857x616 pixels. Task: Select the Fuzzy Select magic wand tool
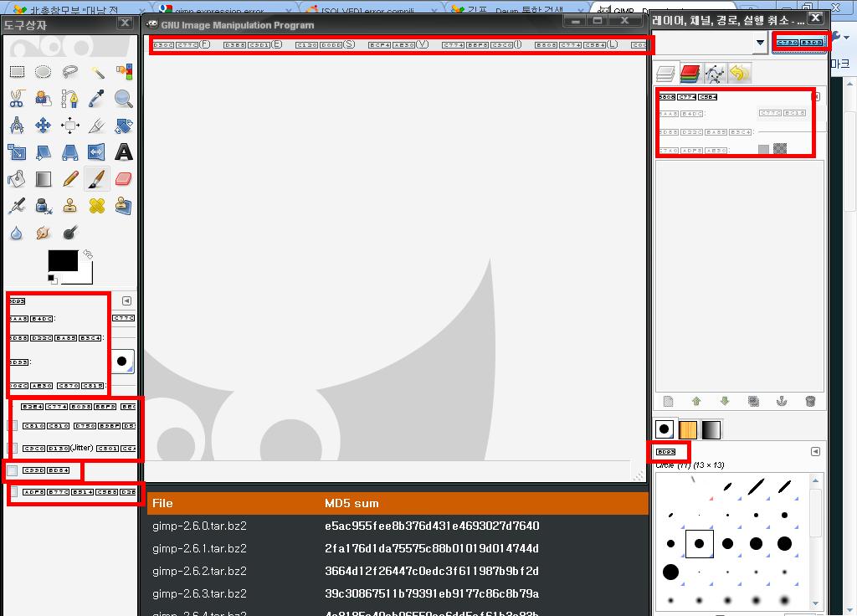[x=97, y=72]
